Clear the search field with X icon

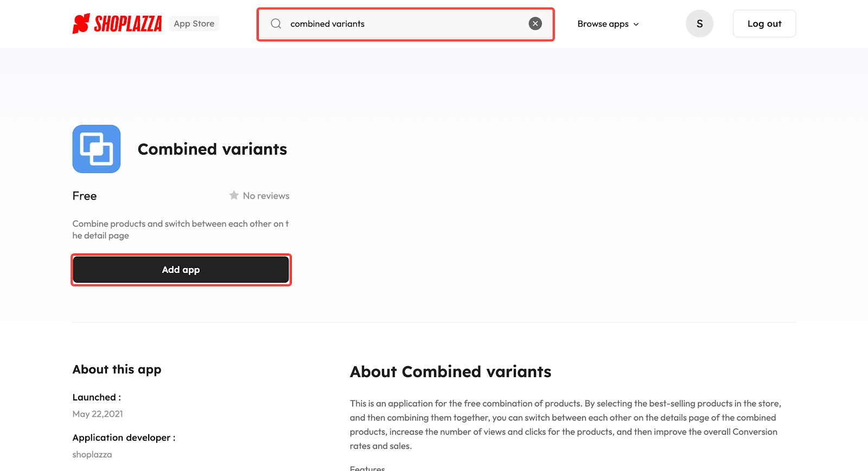[x=535, y=24]
